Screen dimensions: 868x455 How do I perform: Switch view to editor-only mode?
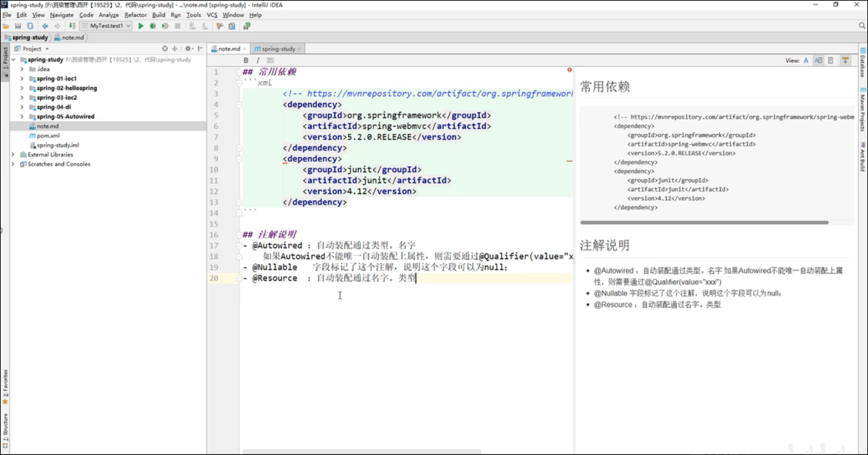tap(806, 60)
